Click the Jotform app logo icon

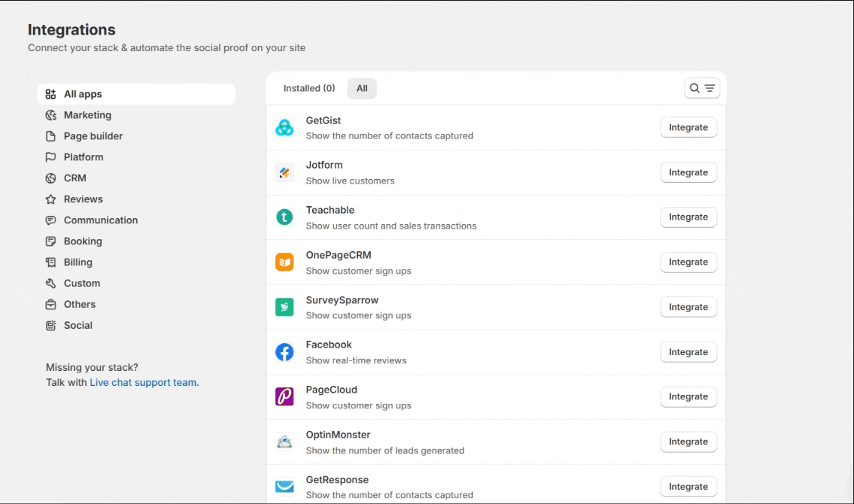point(284,173)
